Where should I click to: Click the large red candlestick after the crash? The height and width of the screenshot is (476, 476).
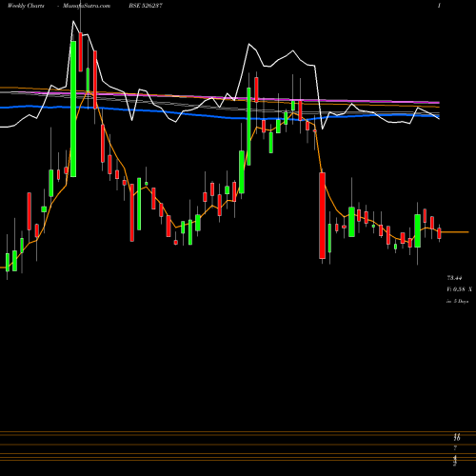point(323,216)
